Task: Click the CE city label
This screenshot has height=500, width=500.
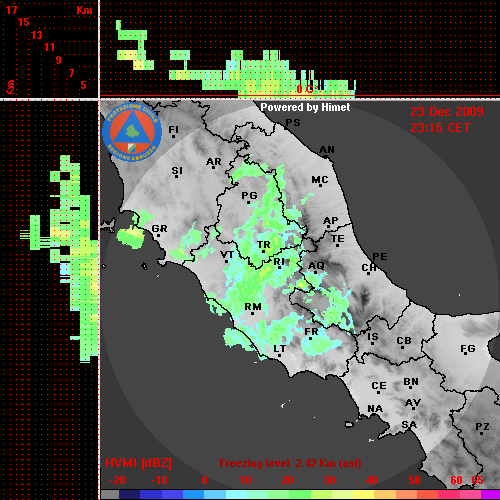Action: coord(379,386)
